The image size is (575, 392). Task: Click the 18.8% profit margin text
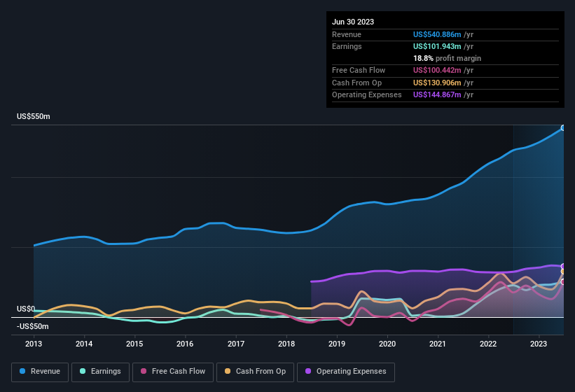pyautogui.click(x=447, y=58)
